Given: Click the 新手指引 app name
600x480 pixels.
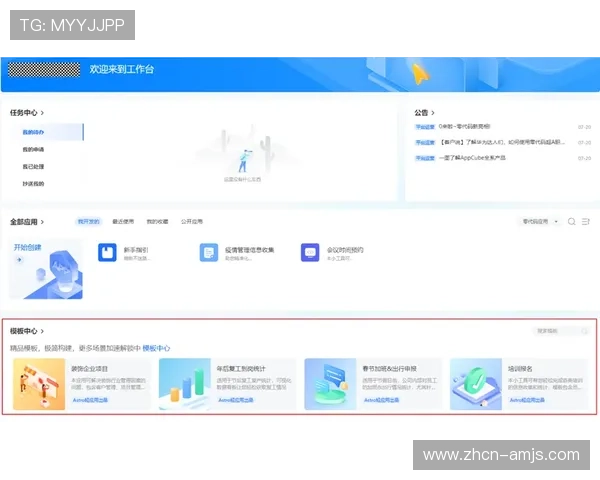Looking at the screenshot, I should tap(136, 250).
